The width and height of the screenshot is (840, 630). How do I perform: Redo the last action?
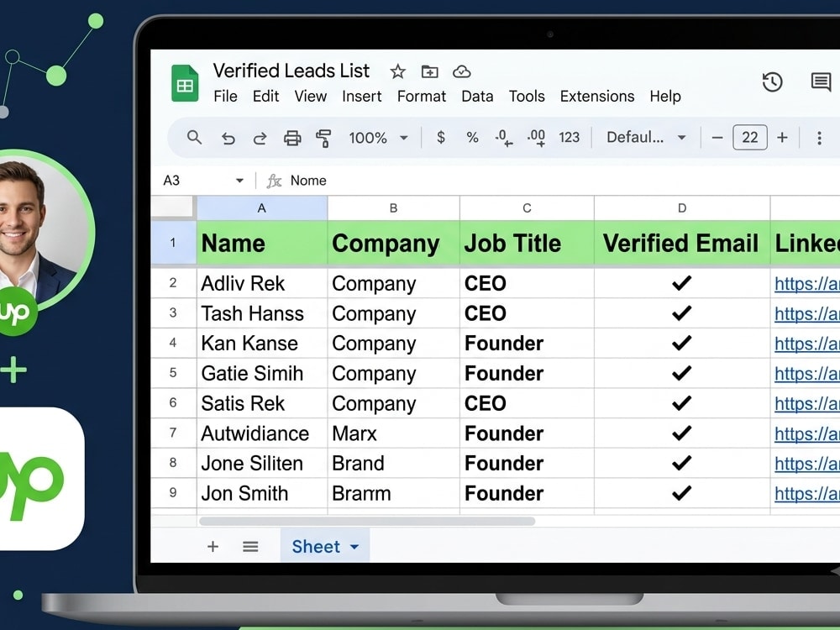pos(260,139)
